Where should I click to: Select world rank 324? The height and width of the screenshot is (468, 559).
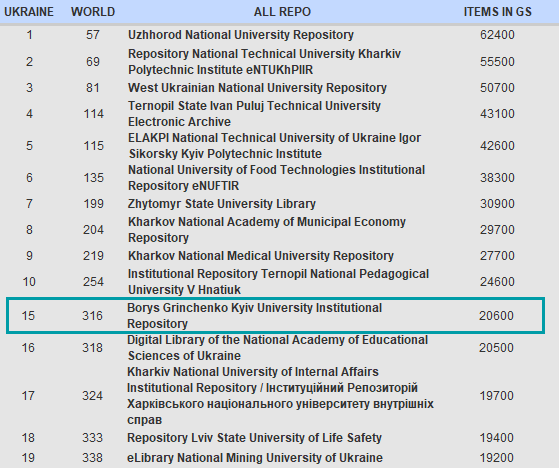point(92,396)
